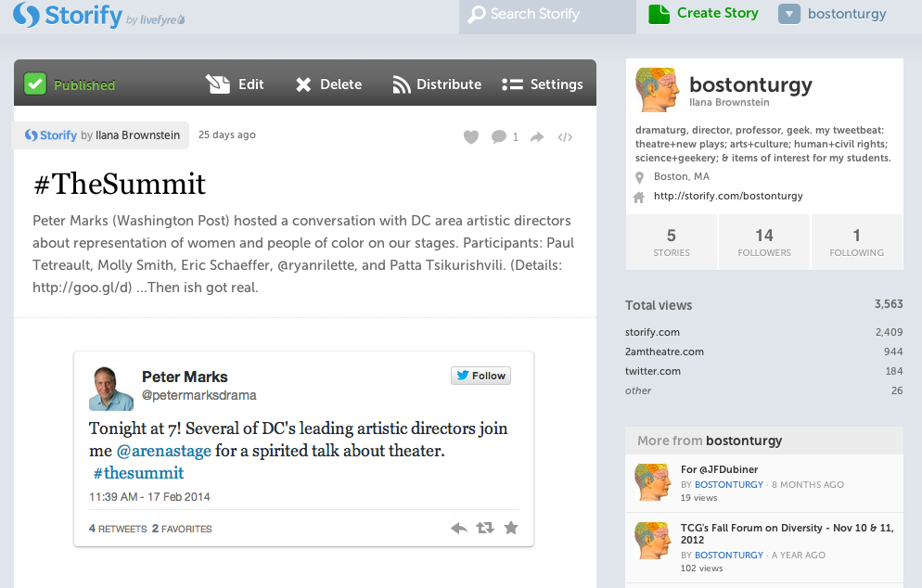
Task: Click the For @JFDubiner story thumbnail
Action: (x=653, y=482)
